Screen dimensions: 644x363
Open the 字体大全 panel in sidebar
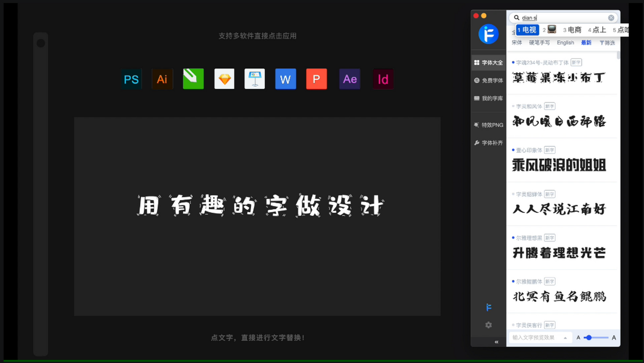coord(489,62)
